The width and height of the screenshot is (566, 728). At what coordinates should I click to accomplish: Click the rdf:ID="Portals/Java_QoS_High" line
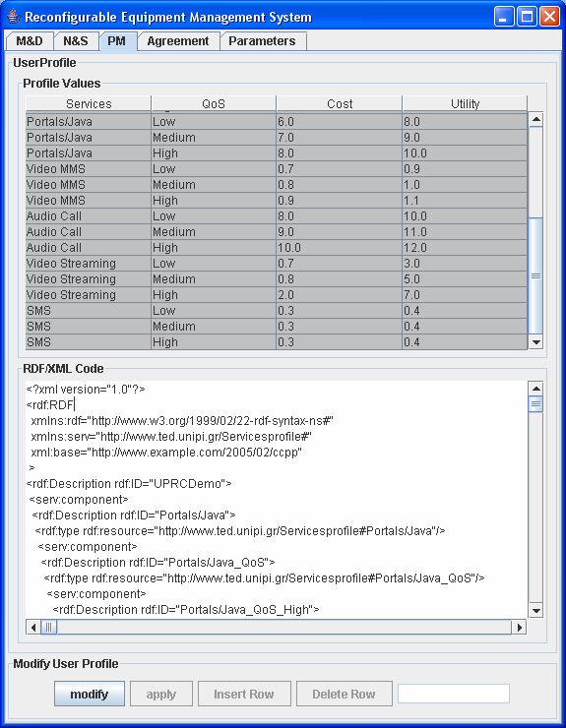tap(186, 610)
